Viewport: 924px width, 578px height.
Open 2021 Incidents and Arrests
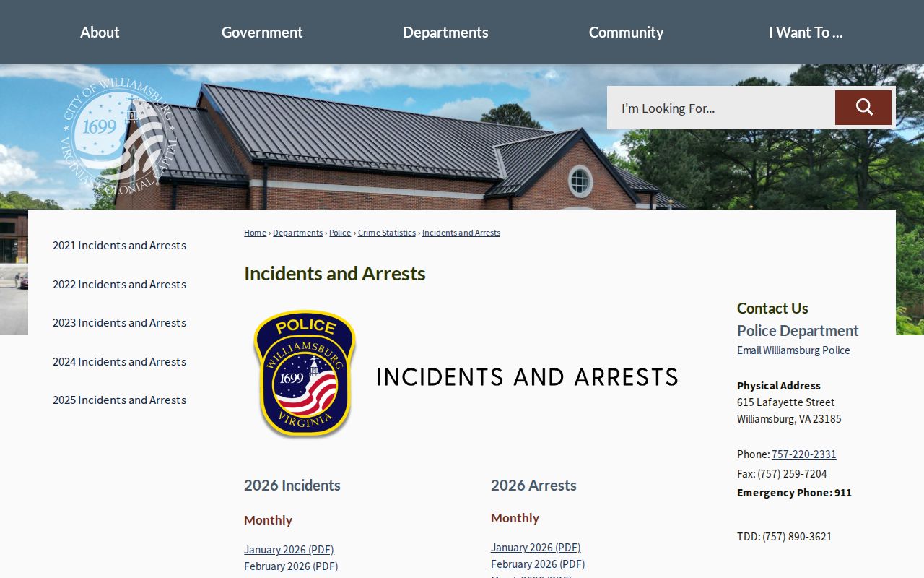[119, 245]
